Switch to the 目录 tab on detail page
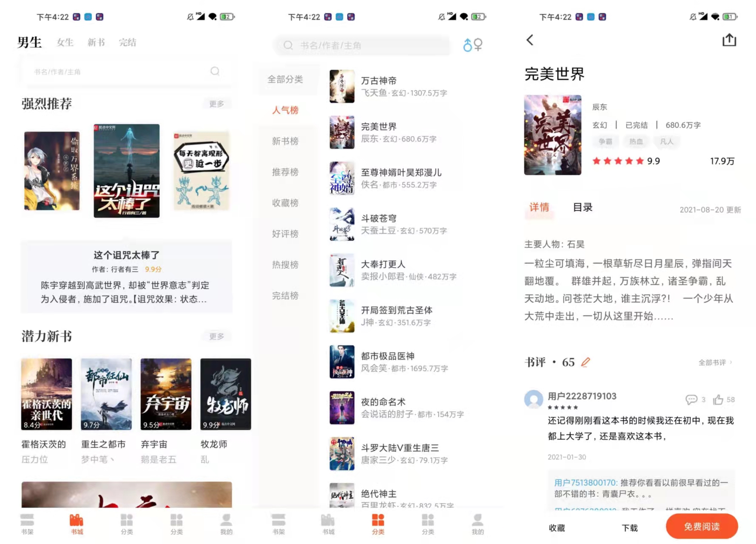 coord(583,208)
